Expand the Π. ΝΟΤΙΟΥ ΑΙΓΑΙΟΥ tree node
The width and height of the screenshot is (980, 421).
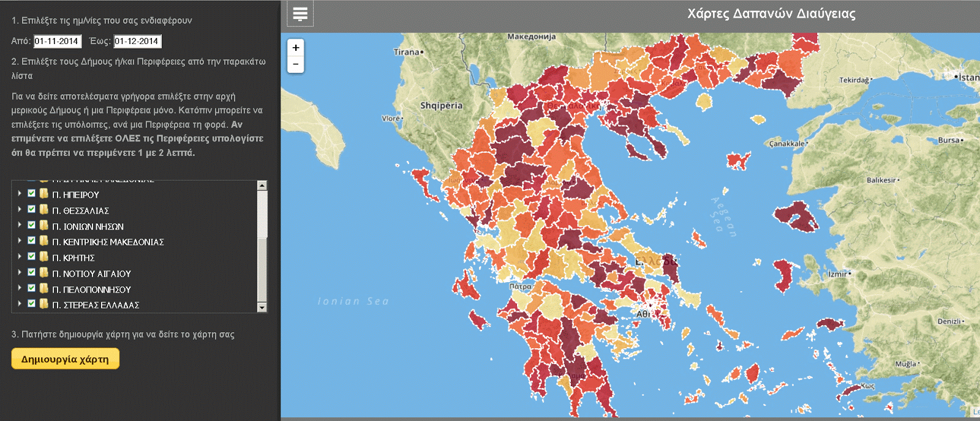coord(20,272)
